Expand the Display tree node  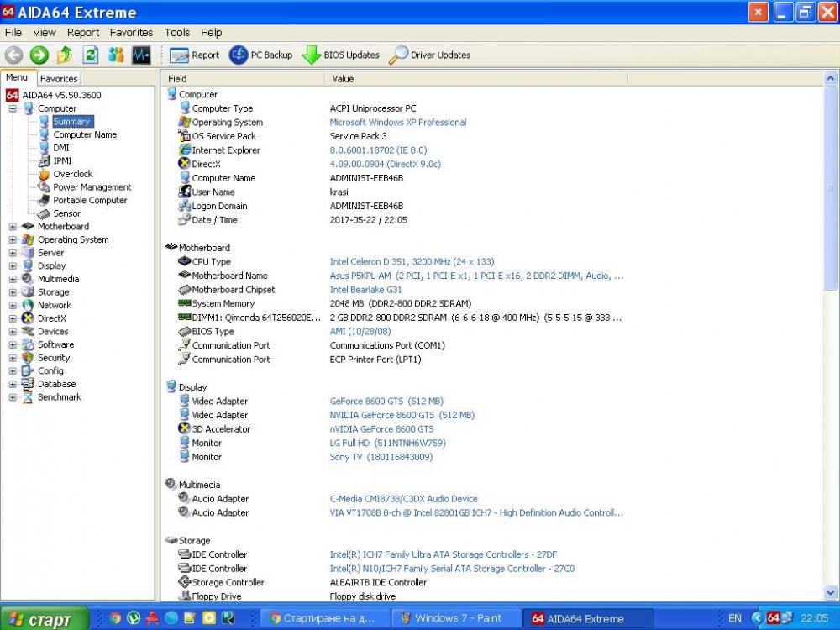(13, 265)
